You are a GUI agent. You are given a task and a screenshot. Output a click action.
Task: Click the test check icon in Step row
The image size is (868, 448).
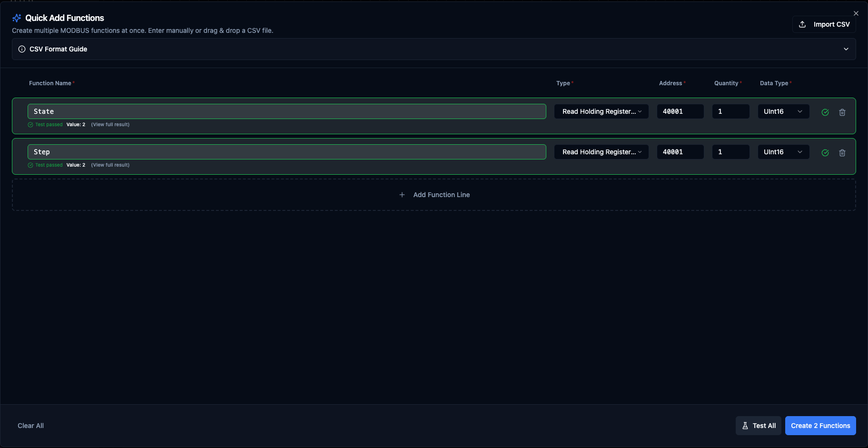click(x=825, y=153)
